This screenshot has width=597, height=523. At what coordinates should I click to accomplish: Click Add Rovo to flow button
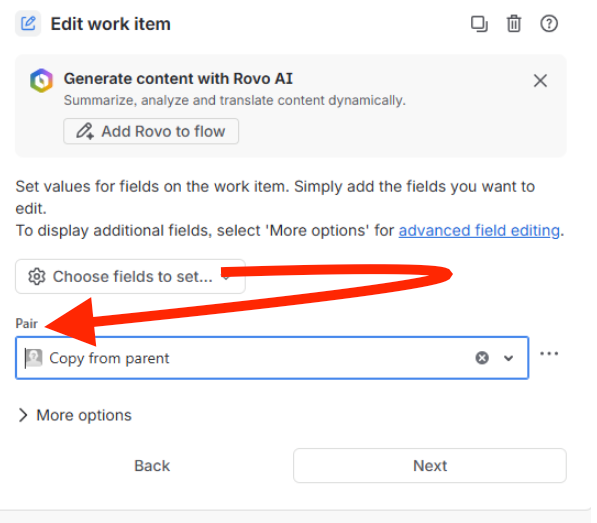[151, 131]
